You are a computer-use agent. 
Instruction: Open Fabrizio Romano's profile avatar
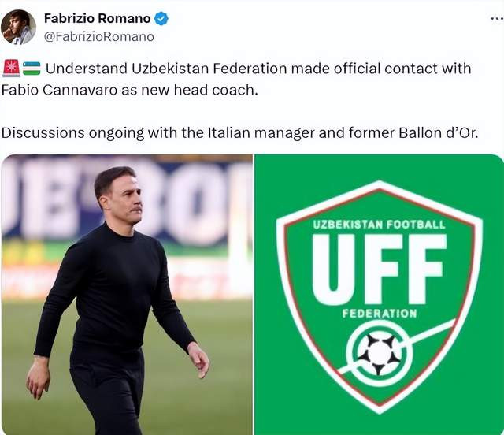pos(18,27)
